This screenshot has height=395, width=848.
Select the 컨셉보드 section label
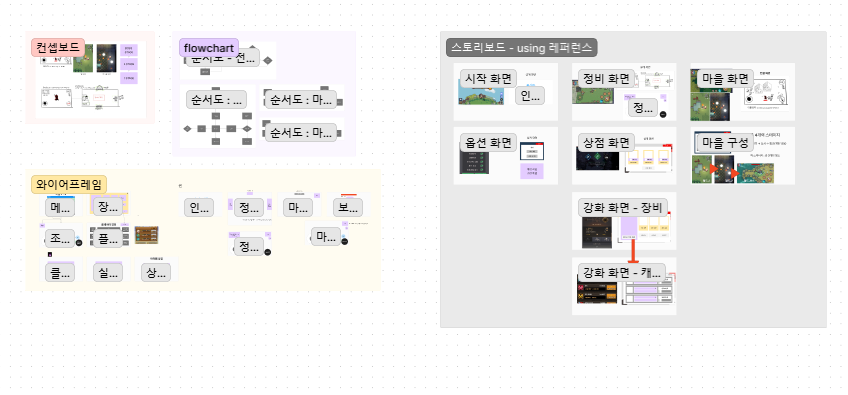tap(58, 48)
